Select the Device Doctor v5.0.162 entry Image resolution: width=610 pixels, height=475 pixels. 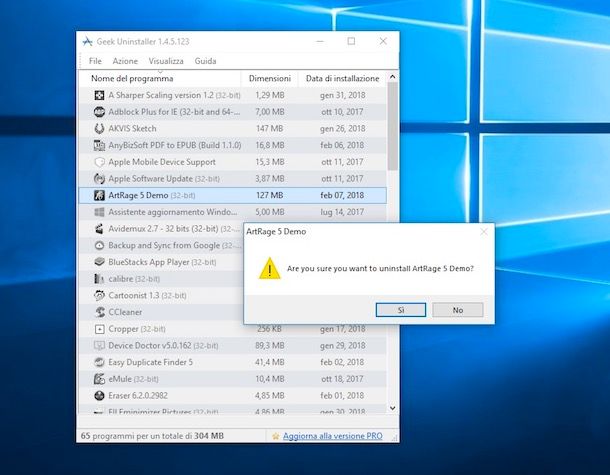point(163,345)
